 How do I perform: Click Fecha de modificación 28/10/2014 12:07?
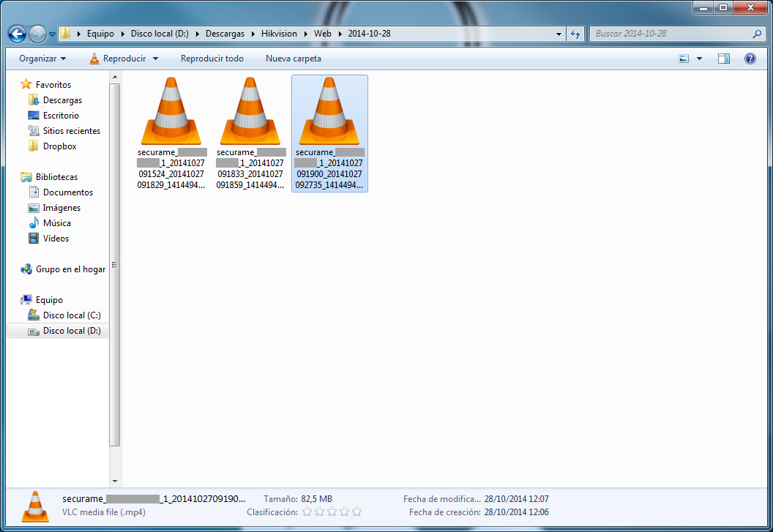[516, 499]
